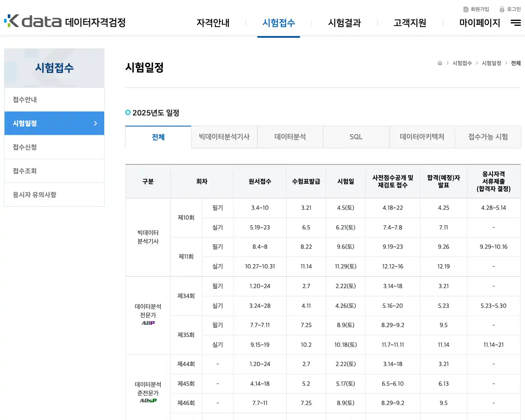
Task: Click the 회원가입 document icon
Action: (x=466, y=9)
